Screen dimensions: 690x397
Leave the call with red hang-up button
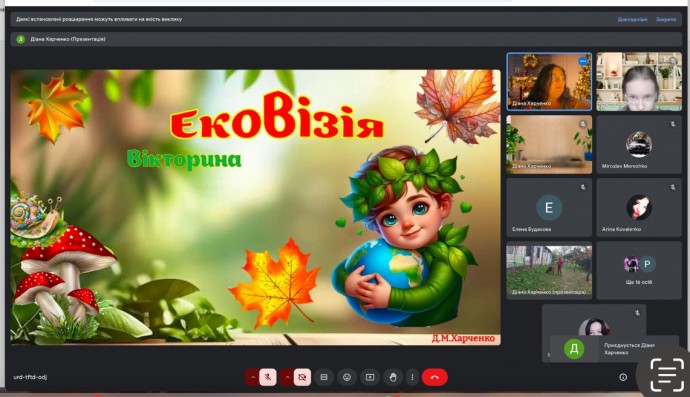click(435, 377)
